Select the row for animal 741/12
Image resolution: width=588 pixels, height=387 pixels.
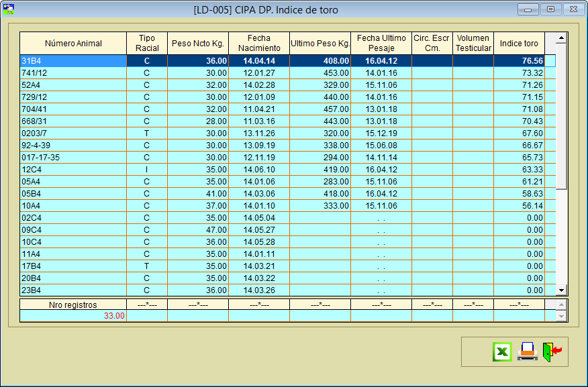(73, 73)
